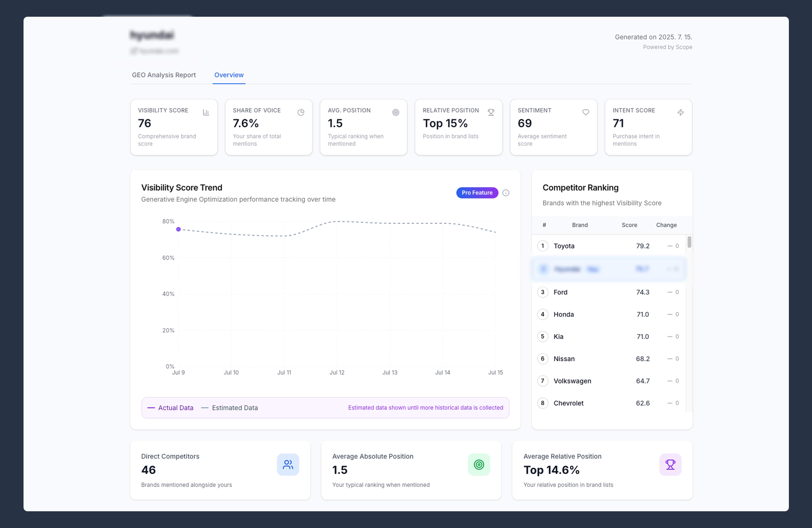Select the Nissan competitor row
Viewport: 812px width, 528px height.
point(608,358)
